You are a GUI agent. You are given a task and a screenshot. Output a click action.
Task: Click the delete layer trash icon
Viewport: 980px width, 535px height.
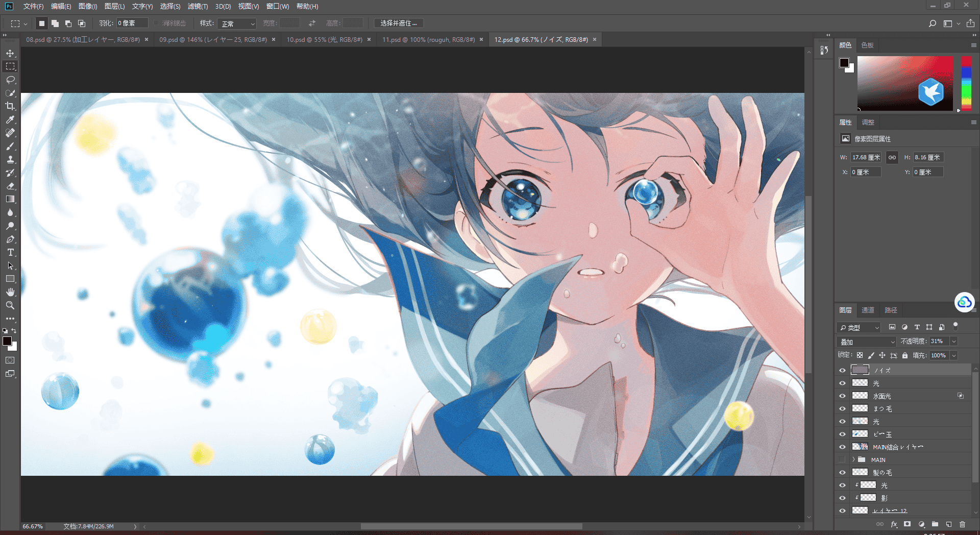point(962,524)
